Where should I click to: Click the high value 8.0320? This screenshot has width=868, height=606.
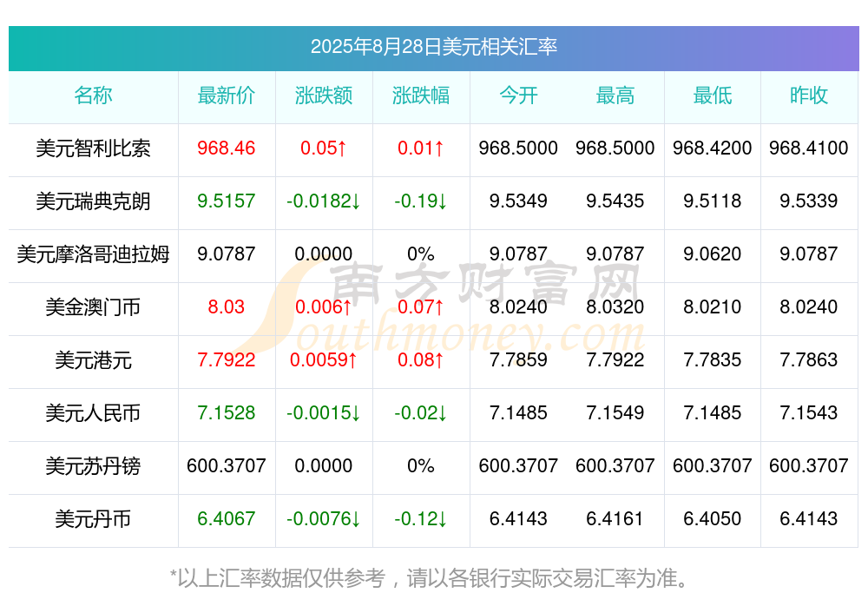click(x=615, y=306)
